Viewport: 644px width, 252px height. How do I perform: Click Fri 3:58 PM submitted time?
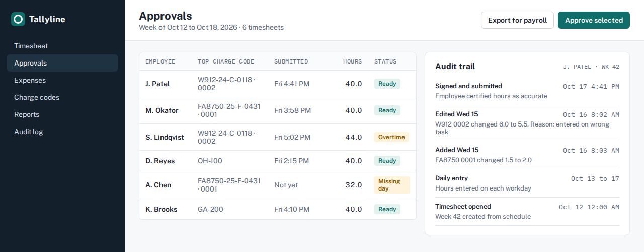pyautogui.click(x=292, y=110)
